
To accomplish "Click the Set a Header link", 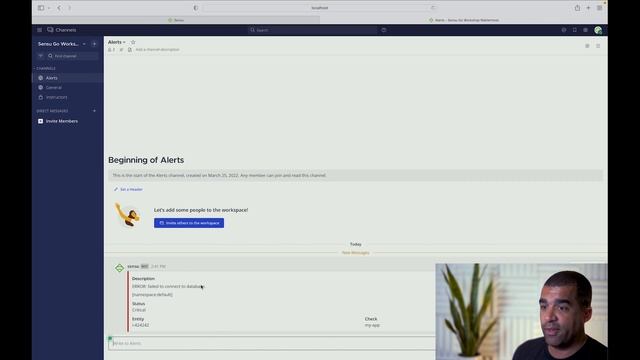I will pos(128,189).
